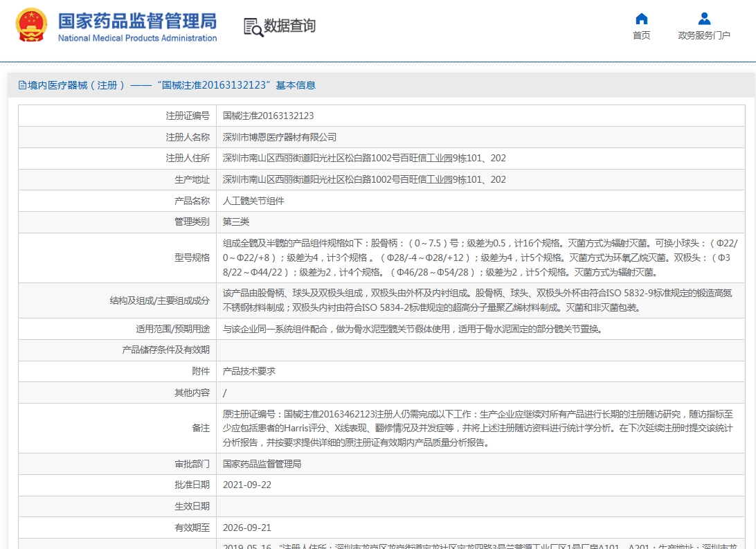Go to 首页 link text

tap(641, 35)
